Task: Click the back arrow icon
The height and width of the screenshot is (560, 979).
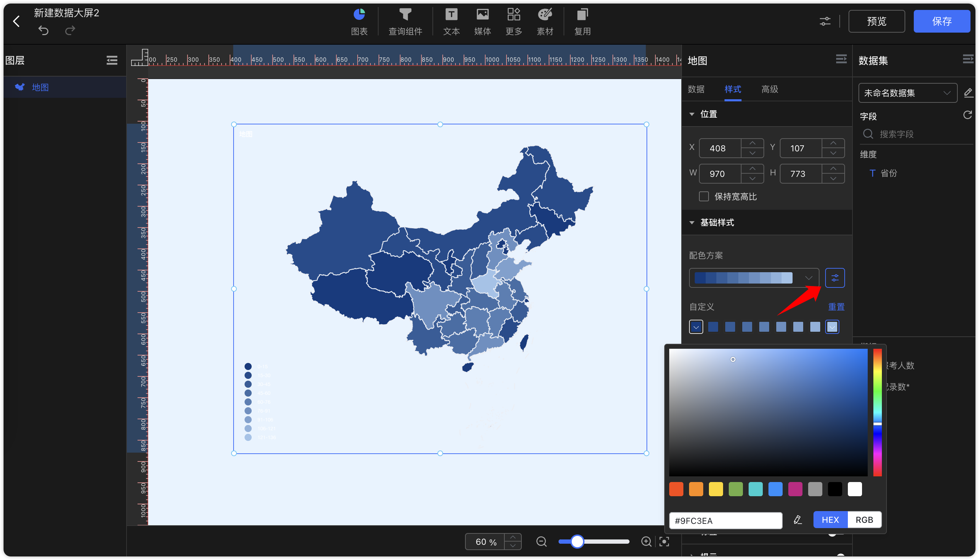Action: (16, 21)
